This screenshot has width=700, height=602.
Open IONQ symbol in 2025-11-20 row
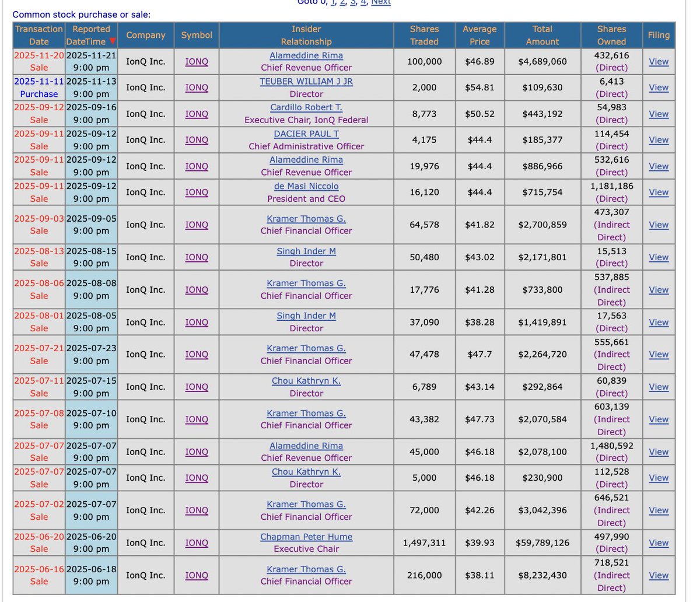click(197, 61)
